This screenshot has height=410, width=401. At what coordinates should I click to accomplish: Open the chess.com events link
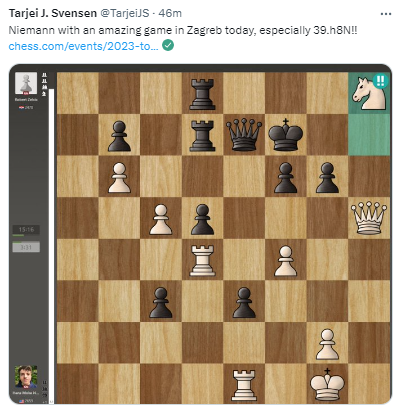(x=83, y=46)
